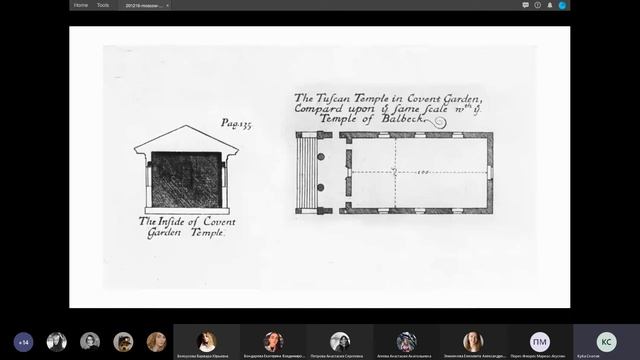Open the Home tab in the shared viewer

[80, 5]
